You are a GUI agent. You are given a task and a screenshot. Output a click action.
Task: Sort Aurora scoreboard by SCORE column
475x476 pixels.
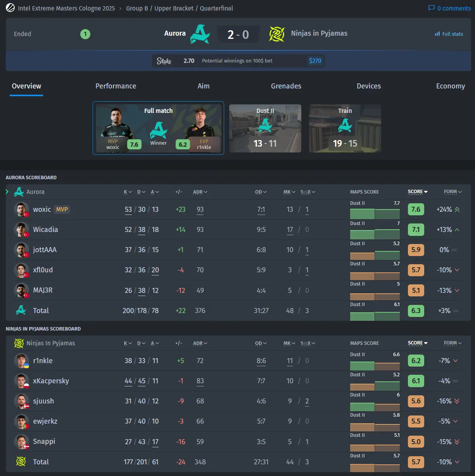pos(418,192)
